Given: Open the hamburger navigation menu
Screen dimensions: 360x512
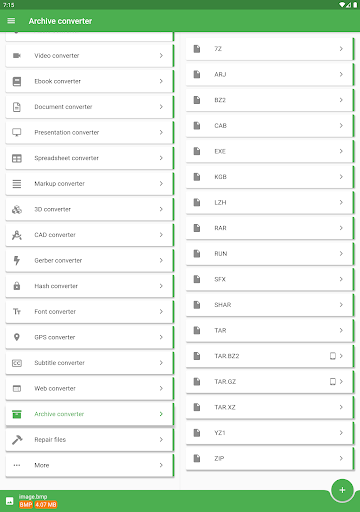Looking at the screenshot, I should coord(11,21).
